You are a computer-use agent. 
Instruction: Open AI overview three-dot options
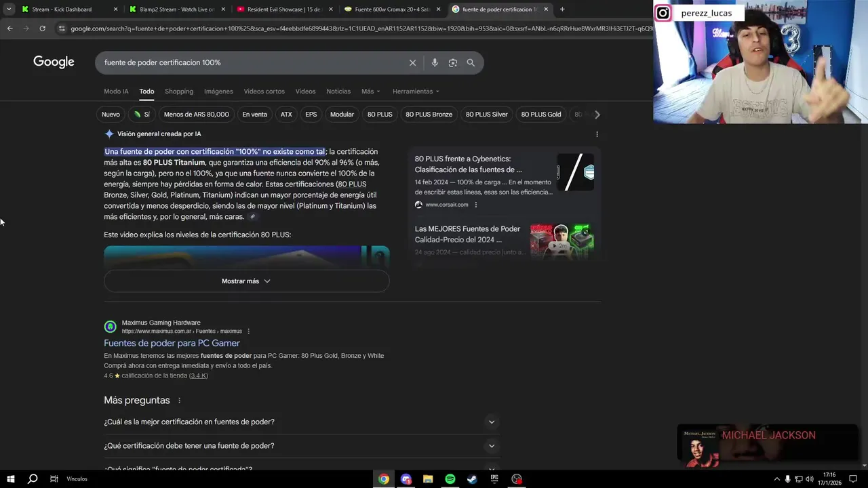(597, 134)
